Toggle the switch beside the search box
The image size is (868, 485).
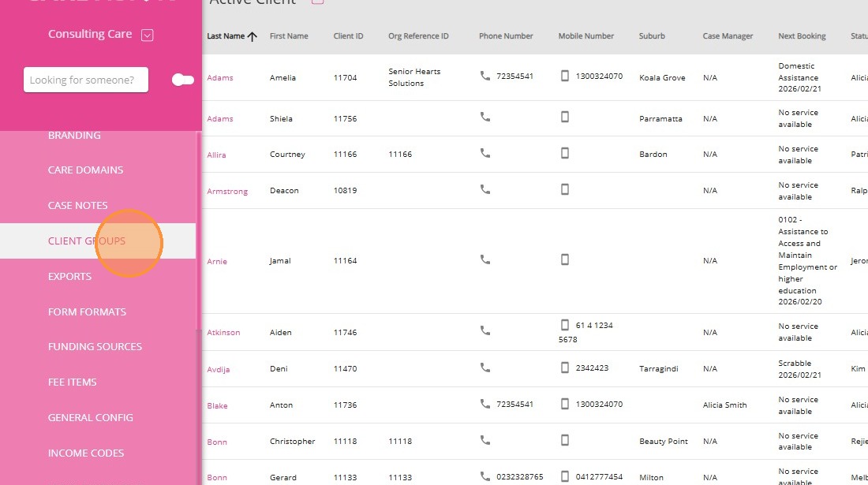click(182, 80)
